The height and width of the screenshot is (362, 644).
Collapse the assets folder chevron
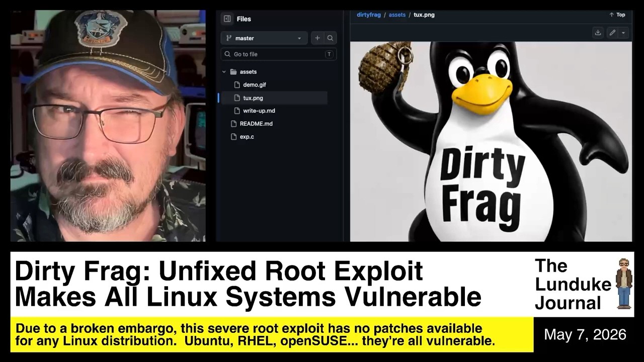tap(224, 72)
